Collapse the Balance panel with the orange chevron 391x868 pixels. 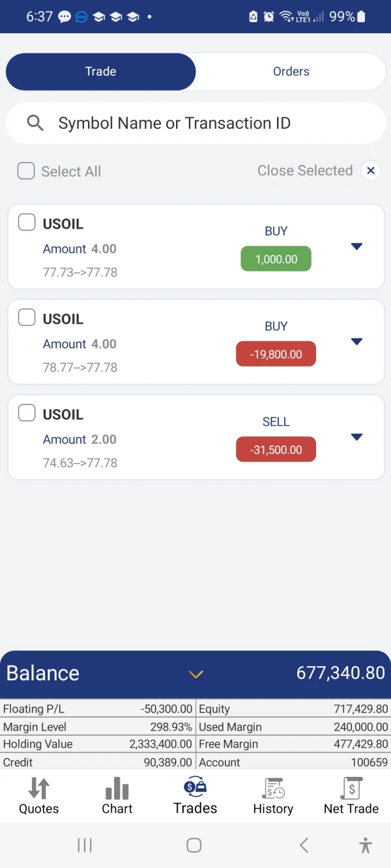pyautogui.click(x=196, y=674)
